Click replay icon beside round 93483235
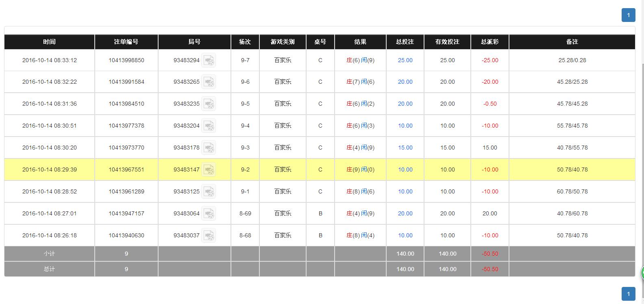Image resolution: width=644 pixels, height=304 pixels. [x=209, y=104]
